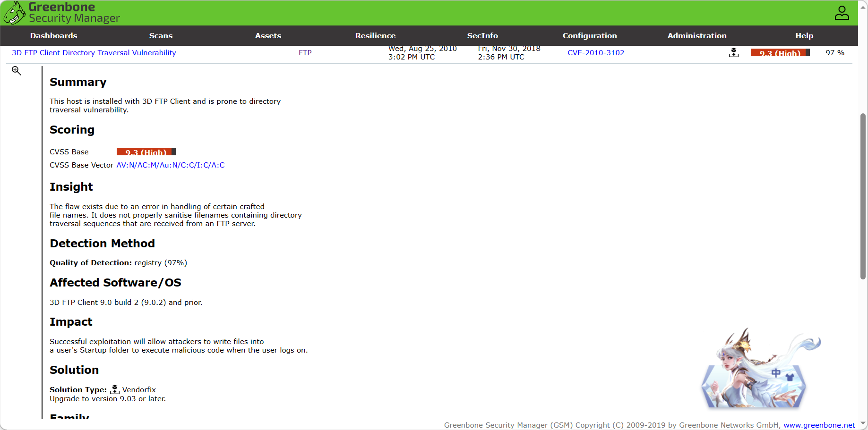This screenshot has height=430, width=868.
Task: Click the Summary heading
Action: click(x=78, y=82)
